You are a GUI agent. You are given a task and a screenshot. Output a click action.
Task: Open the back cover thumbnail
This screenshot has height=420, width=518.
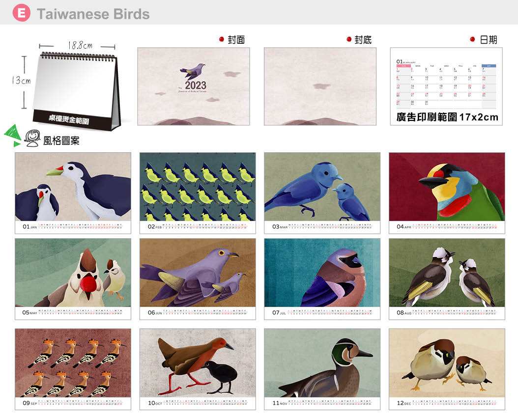pos(320,86)
